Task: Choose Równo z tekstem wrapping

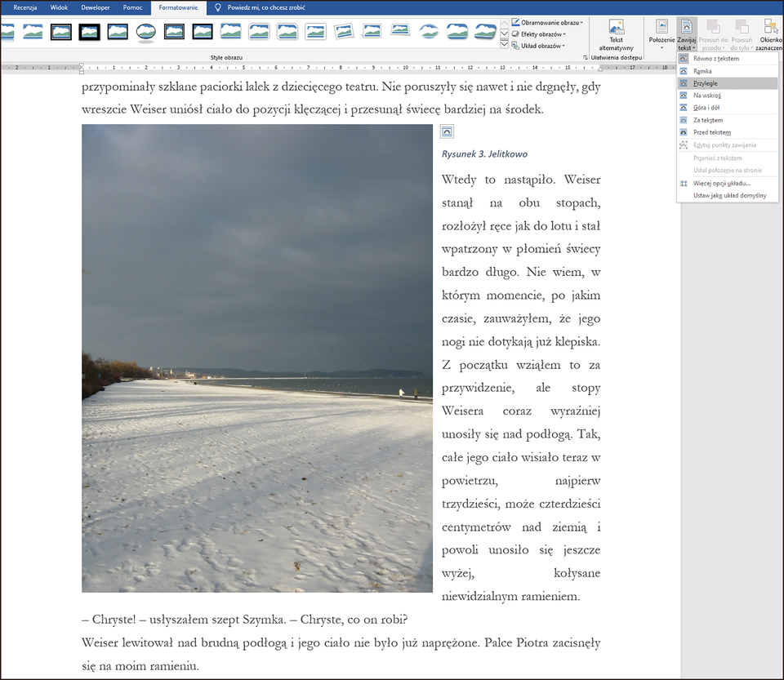Action: pyautogui.click(x=715, y=59)
